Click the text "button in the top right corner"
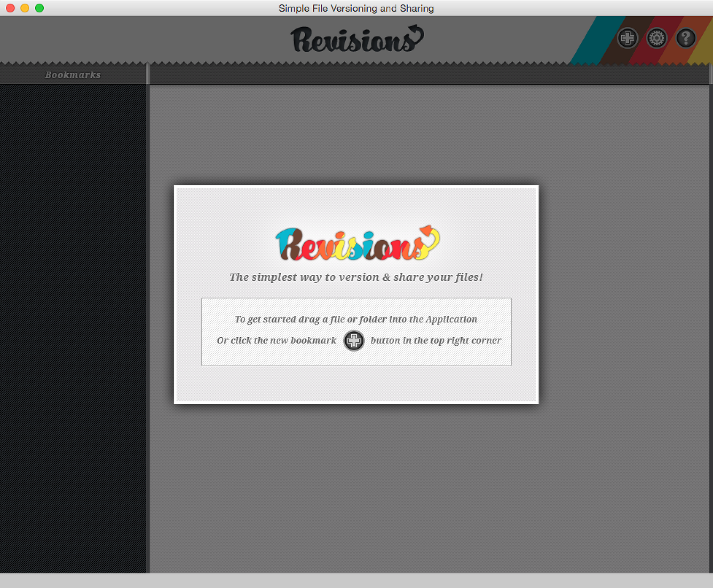 (436, 341)
